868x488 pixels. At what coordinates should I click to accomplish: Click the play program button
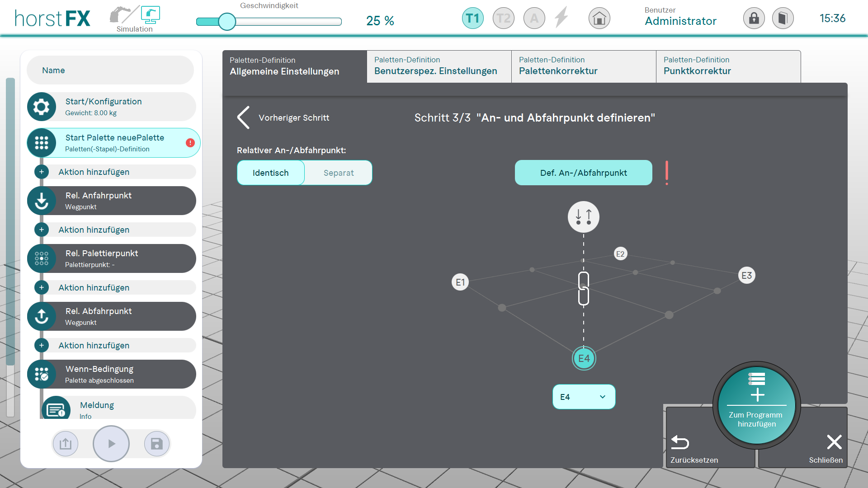pyautogui.click(x=111, y=444)
